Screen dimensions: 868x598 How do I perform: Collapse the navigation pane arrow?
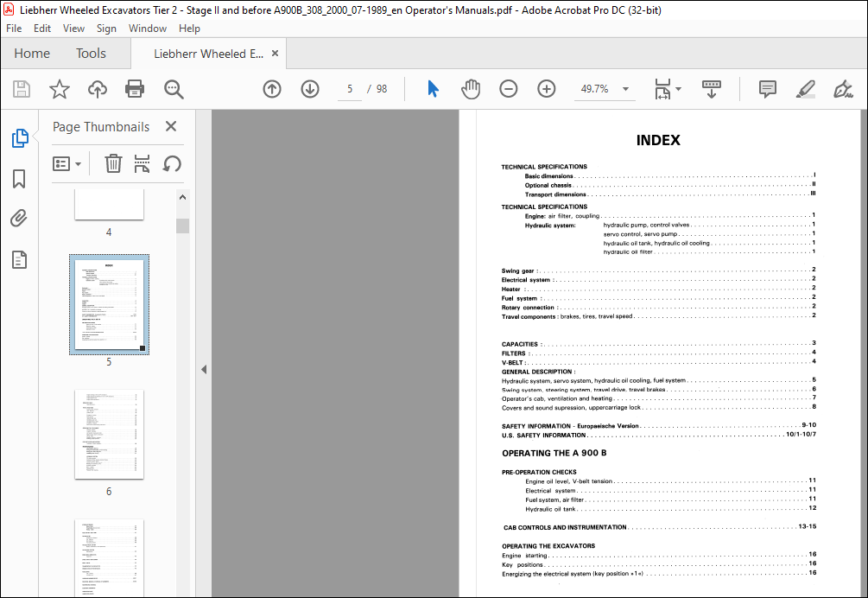204,369
